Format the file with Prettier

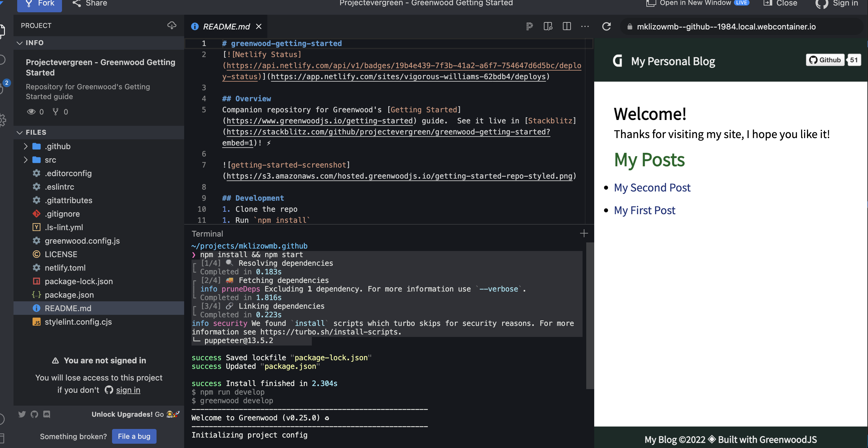pyautogui.click(x=529, y=27)
